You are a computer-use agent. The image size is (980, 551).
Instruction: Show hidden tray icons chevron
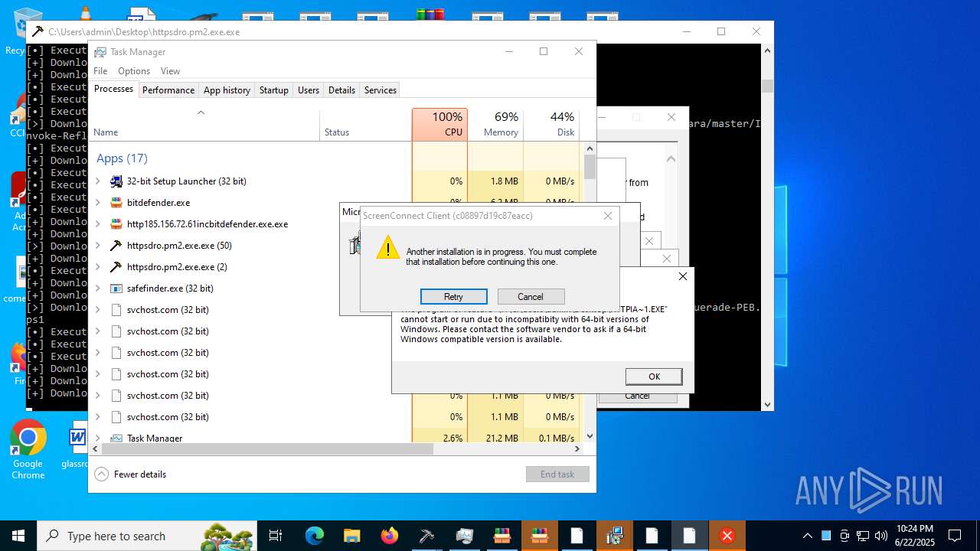[x=807, y=536]
